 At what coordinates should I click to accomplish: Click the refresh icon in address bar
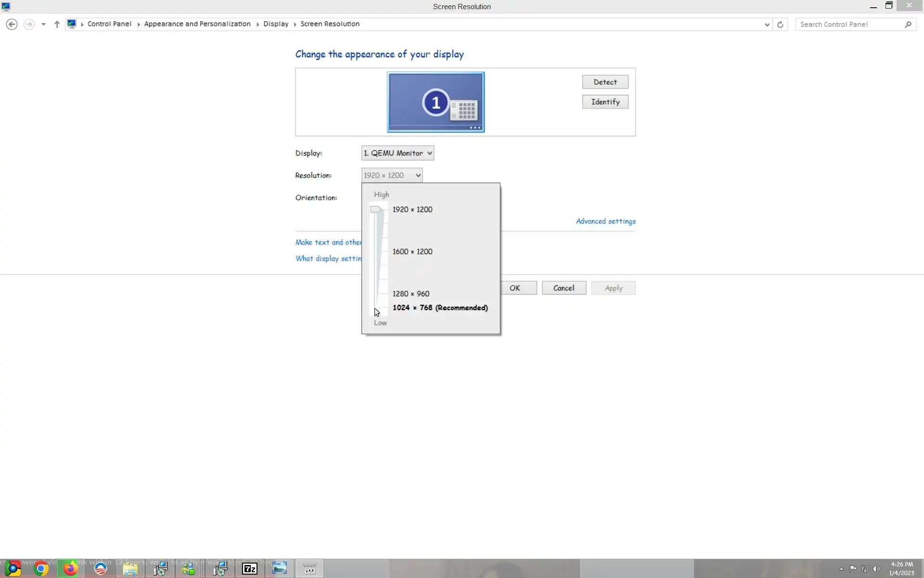coord(780,24)
